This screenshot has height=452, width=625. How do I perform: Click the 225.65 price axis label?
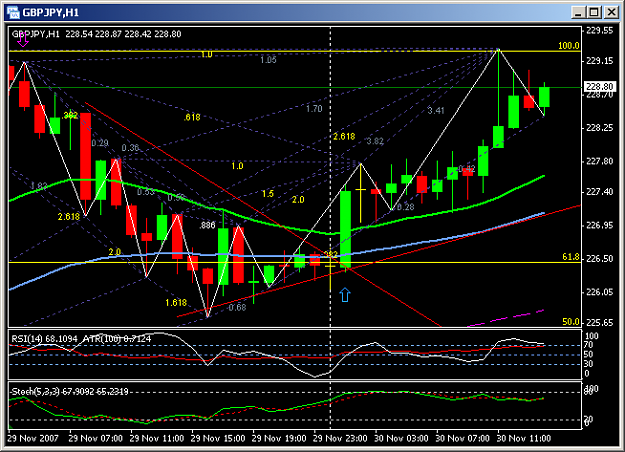point(599,322)
